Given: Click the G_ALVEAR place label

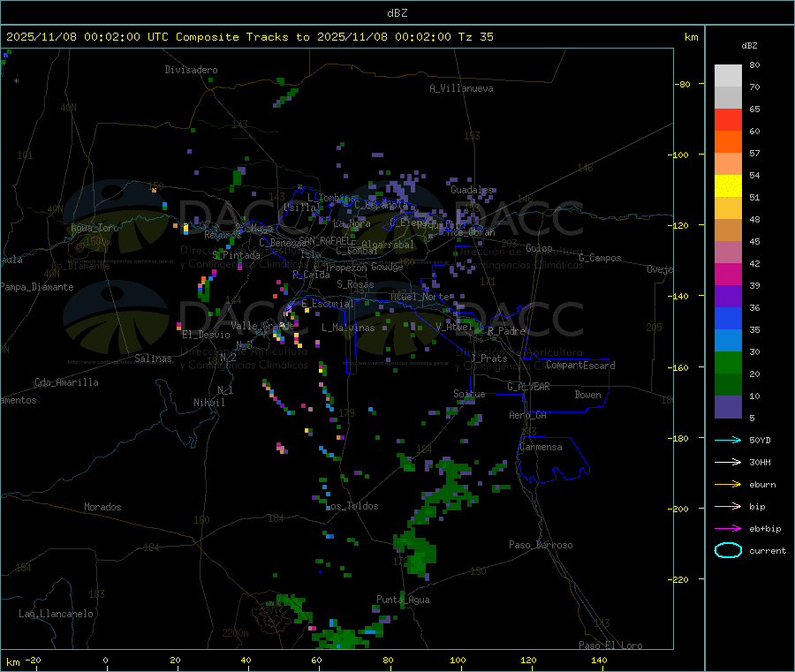Looking at the screenshot, I should 528,387.
